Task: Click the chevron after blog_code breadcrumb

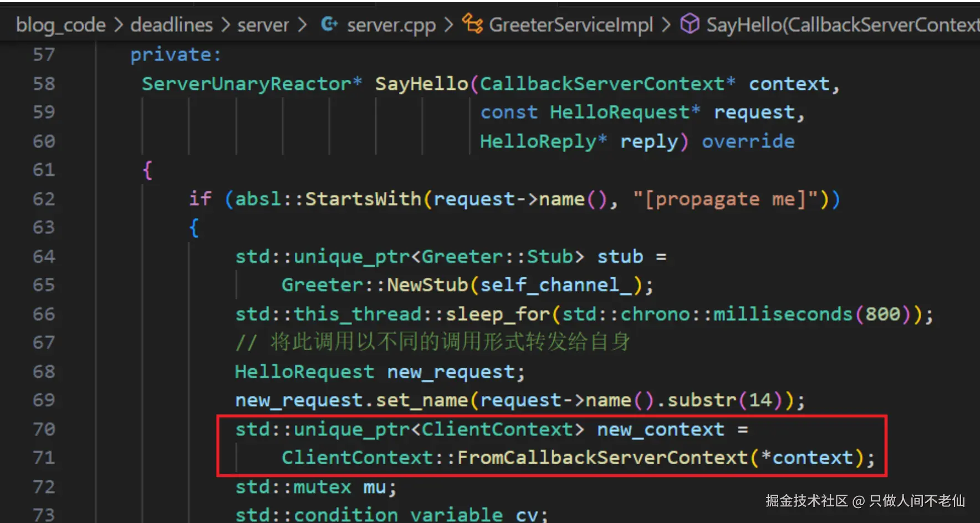Action: tap(118, 25)
